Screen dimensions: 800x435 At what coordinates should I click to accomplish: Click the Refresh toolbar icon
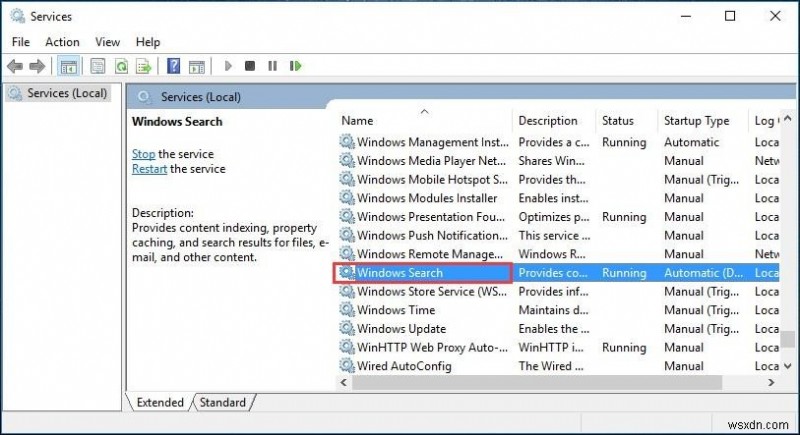(121, 66)
